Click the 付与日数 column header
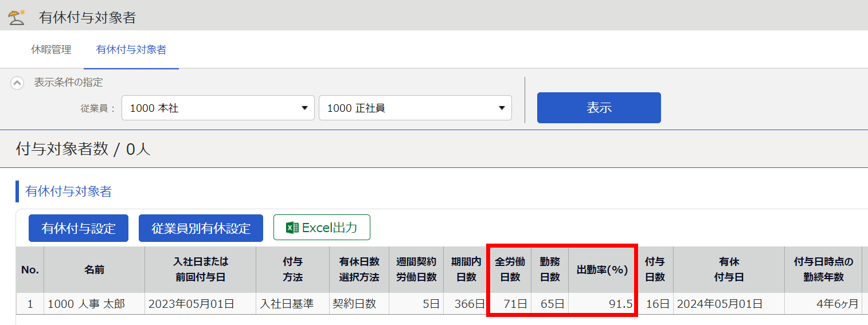The image size is (868, 325). (655, 269)
